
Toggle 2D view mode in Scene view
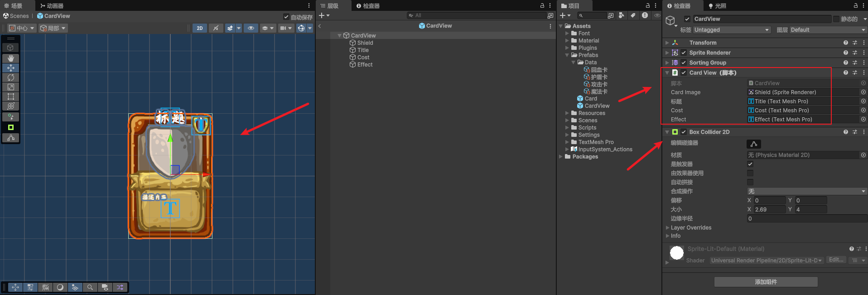200,28
